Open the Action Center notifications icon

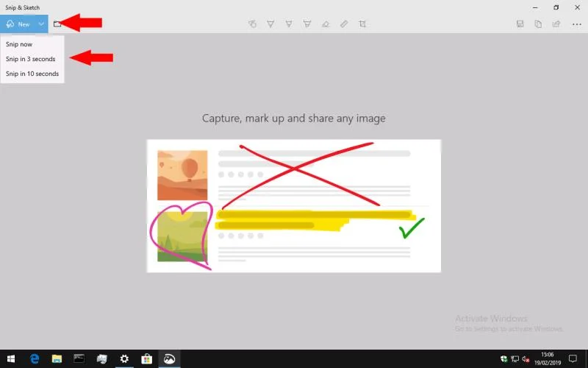click(x=573, y=358)
